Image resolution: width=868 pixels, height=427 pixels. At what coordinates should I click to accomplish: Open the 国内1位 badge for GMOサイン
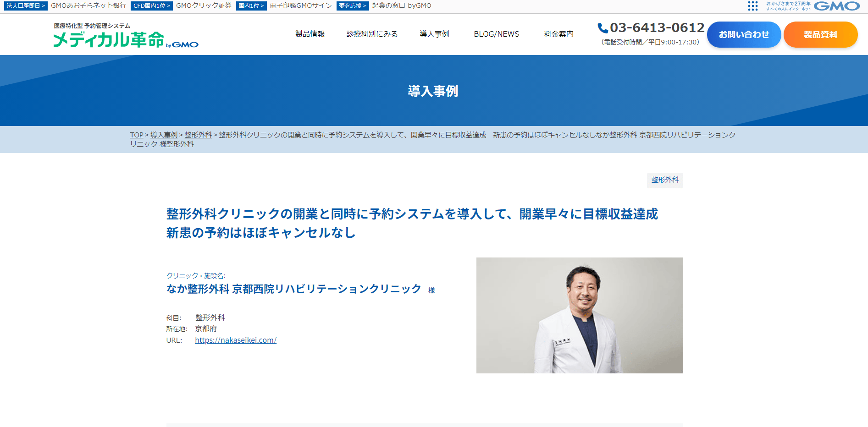tap(251, 6)
